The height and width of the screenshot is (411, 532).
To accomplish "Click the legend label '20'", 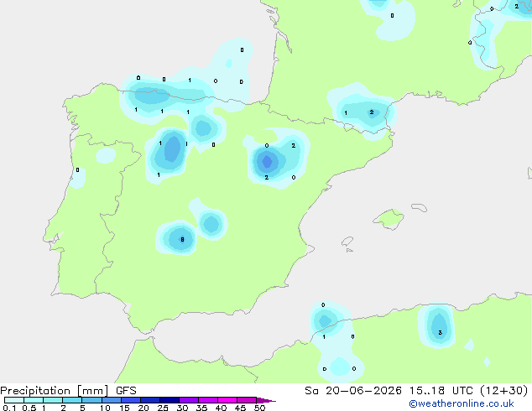I will coord(143,408).
